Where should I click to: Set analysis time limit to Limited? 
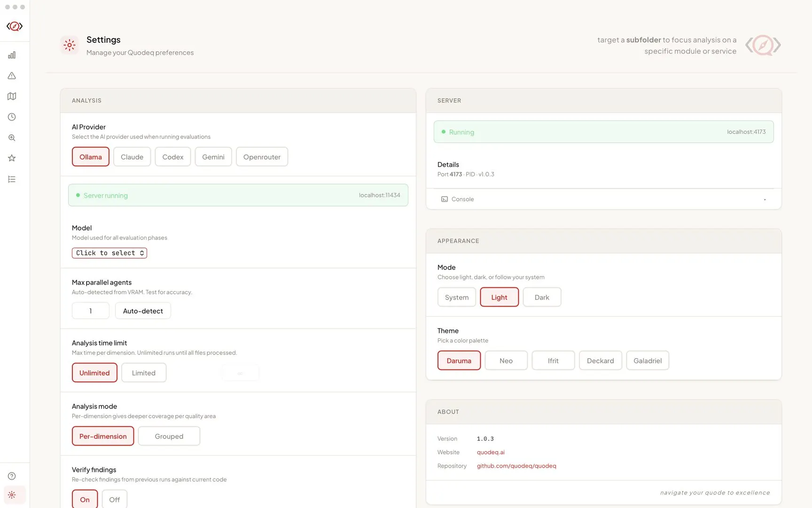coord(143,373)
